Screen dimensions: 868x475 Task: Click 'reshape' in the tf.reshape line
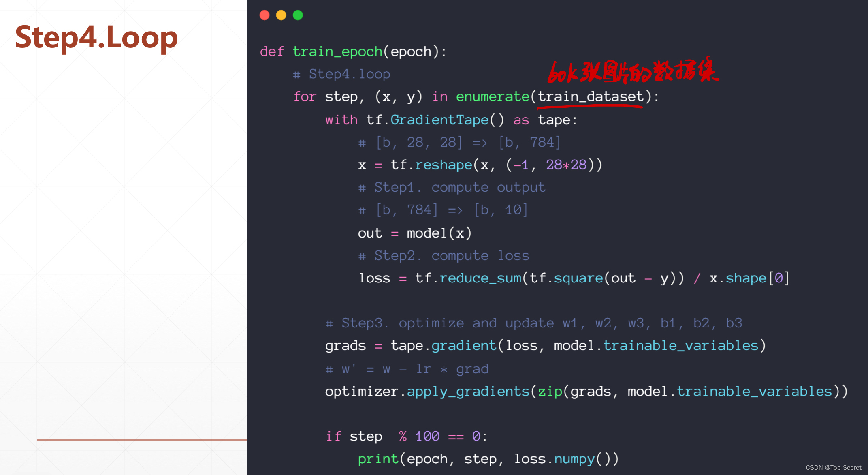coord(444,165)
